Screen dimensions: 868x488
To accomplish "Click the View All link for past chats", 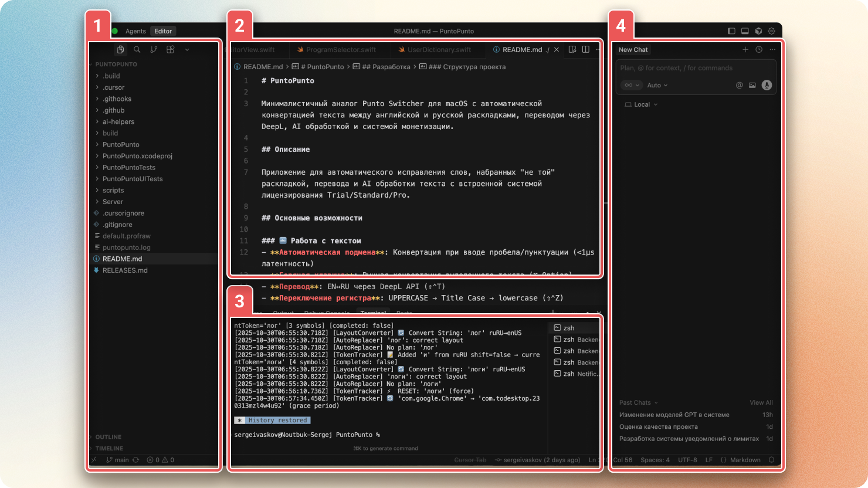I will tap(761, 402).
